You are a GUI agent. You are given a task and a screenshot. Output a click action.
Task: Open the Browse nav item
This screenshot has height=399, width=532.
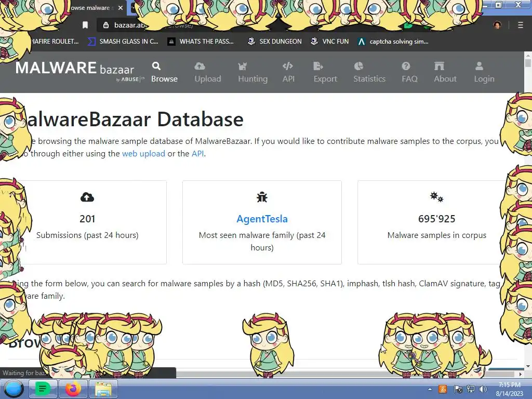(164, 72)
